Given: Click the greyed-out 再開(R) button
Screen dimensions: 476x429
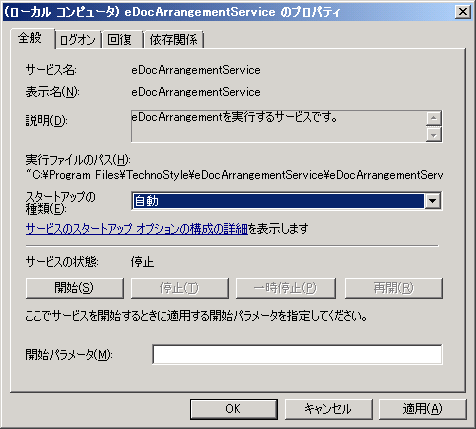Looking at the screenshot, I should pyautogui.click(x=394, y=288).
